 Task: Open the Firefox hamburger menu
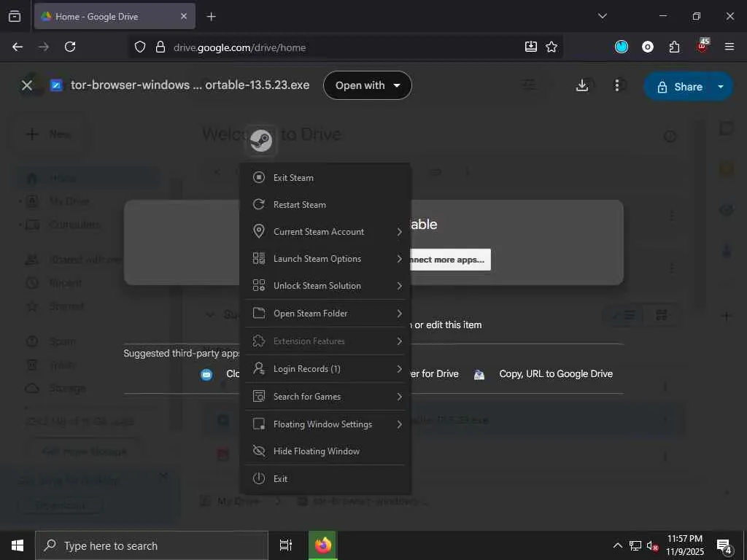[x=729, y=47]
